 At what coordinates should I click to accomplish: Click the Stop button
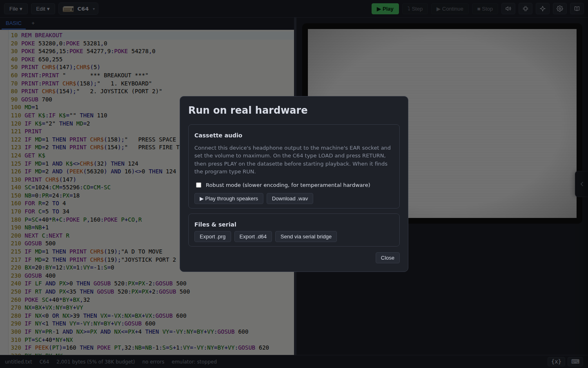pos(485,9)
